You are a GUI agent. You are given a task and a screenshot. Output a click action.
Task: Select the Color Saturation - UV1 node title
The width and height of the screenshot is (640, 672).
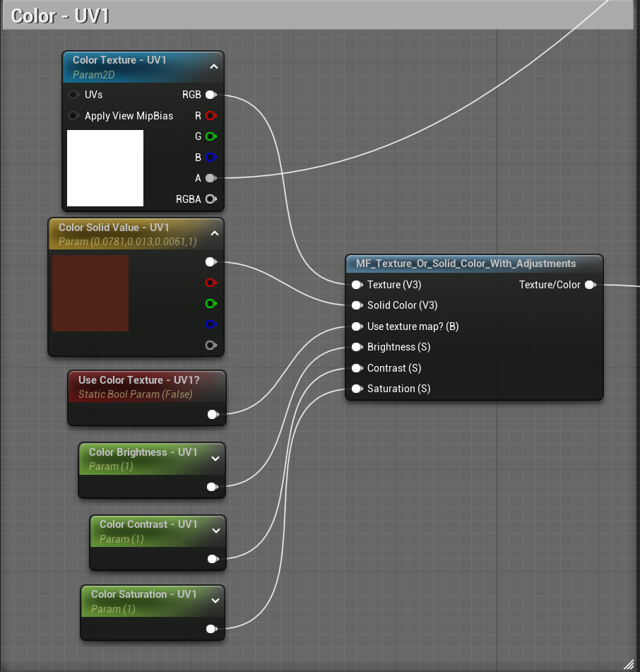coord(144,594)
